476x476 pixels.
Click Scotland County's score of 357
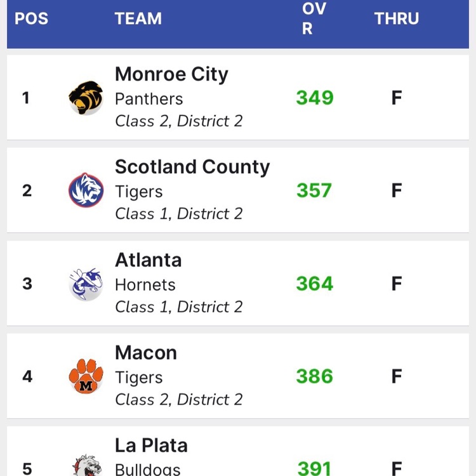(x=314, y=190)
